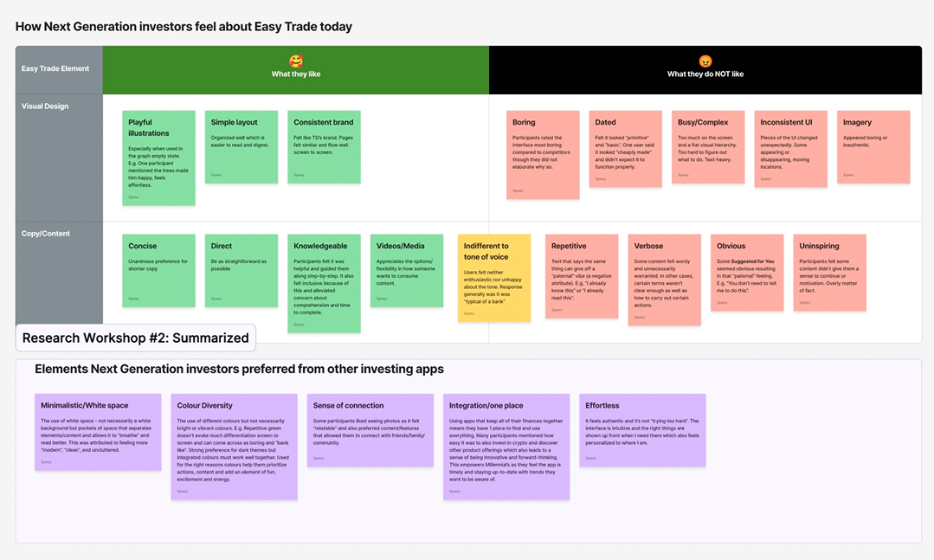Screen dimensions: 934x560
Task: Select the Minimalistic/White space sticky note
Action: pyautogui.click(x=98, y=432)
